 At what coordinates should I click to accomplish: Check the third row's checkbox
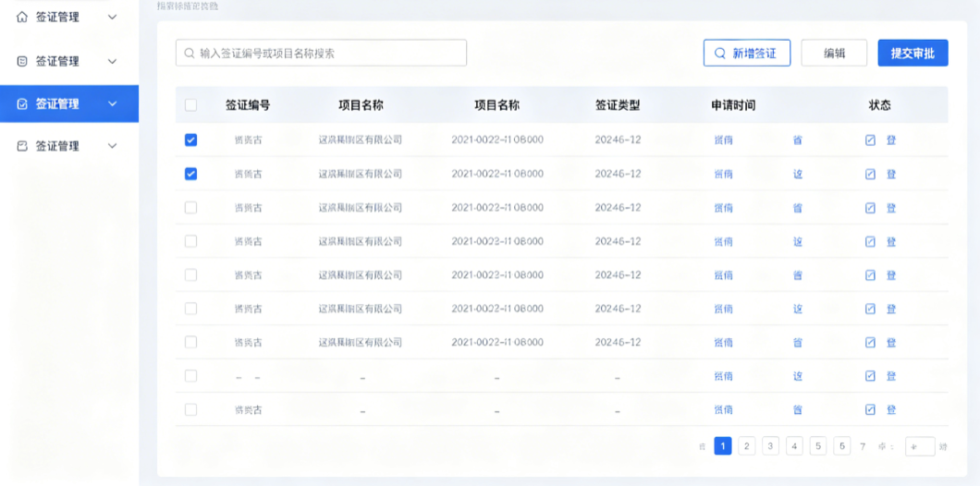coord(190,207)
